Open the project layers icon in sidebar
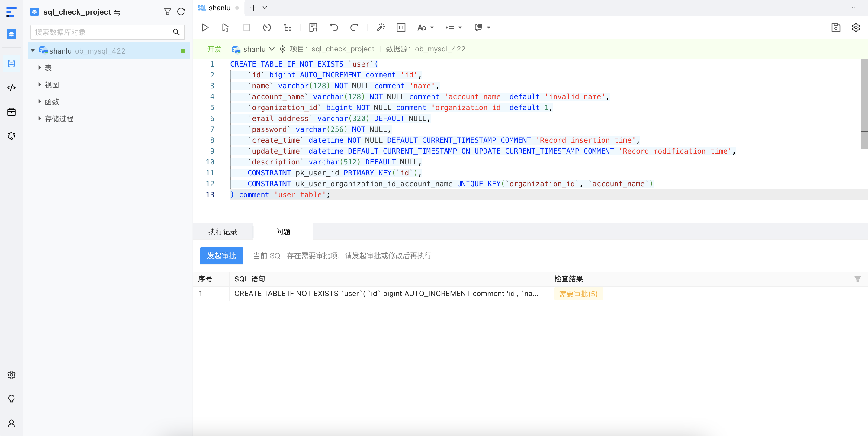868x436 pixels. pos(11,34)
